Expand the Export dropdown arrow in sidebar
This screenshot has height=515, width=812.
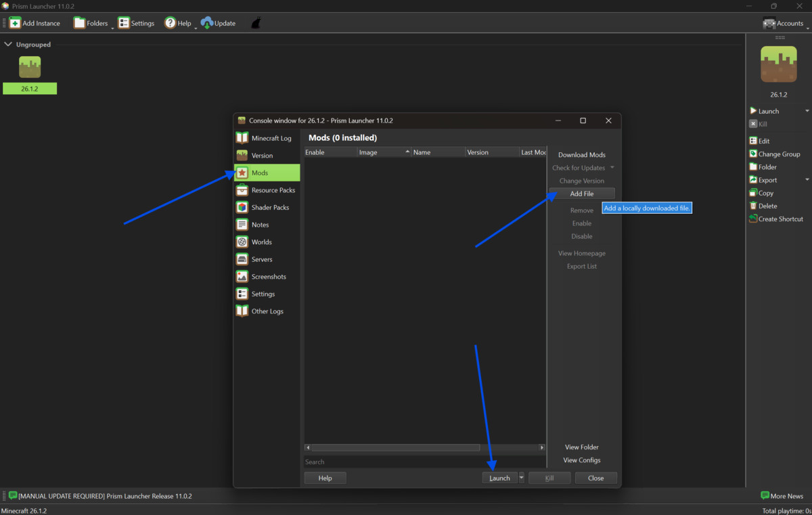click(807, 180)
